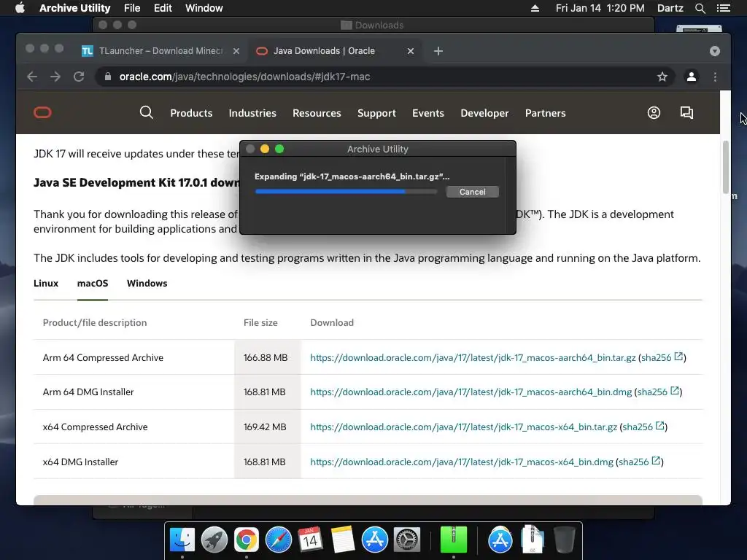Image resolution: width=747 pixels, height=560 pixels.
Task: Open Google Chrome from the Dock
Action: pyautogui.click(x=247, y=540)
